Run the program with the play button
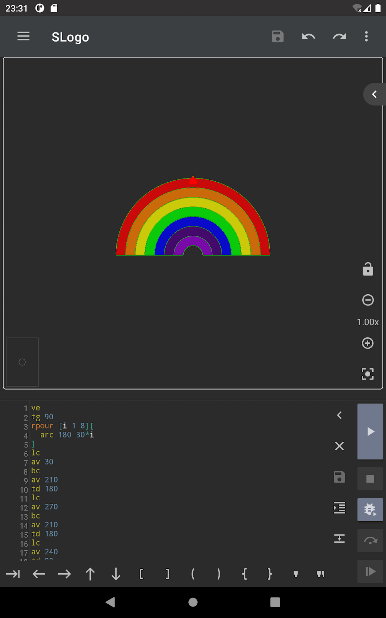 (370, 431)
